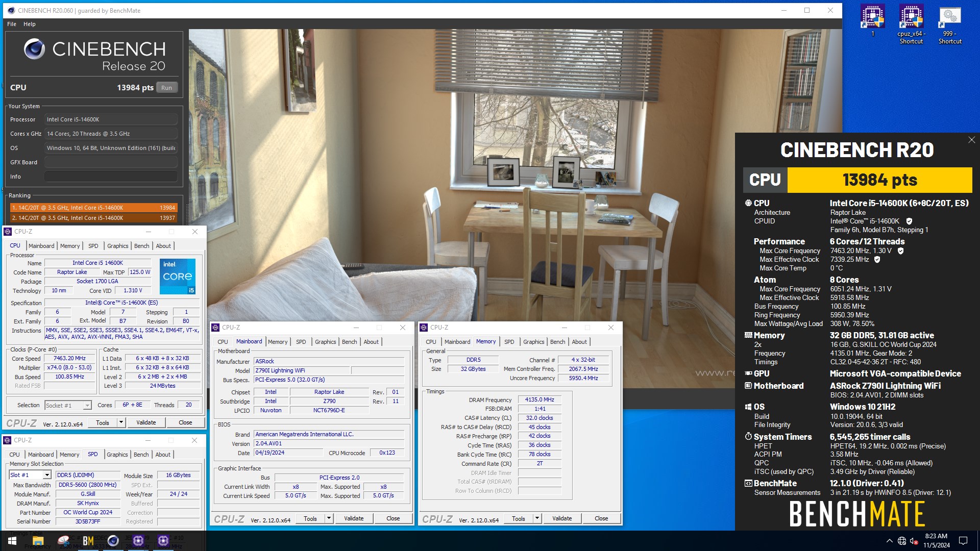Click the Max Bandwidth DDR5-5600 (2800 MHz) field

pyautogui.click(x=88, y=485)
